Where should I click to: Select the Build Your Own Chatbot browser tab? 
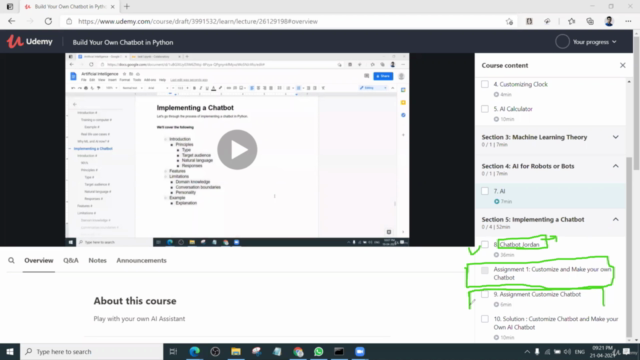[x=70, y=7]
